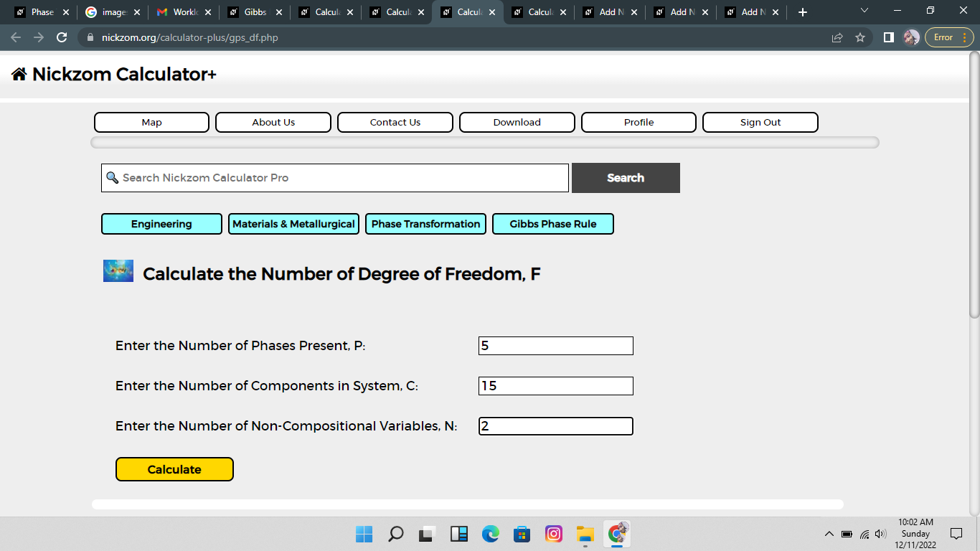The height and width of the screenshot is (551, 980).
Task: Launch Microsoft Edge from taskbar
Action: point(491,534)
